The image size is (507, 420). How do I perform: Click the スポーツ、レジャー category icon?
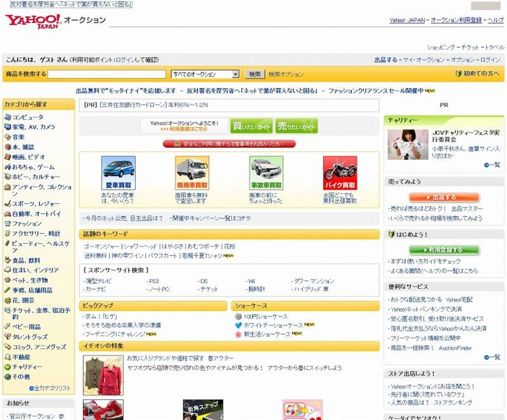tap(7, 203)
